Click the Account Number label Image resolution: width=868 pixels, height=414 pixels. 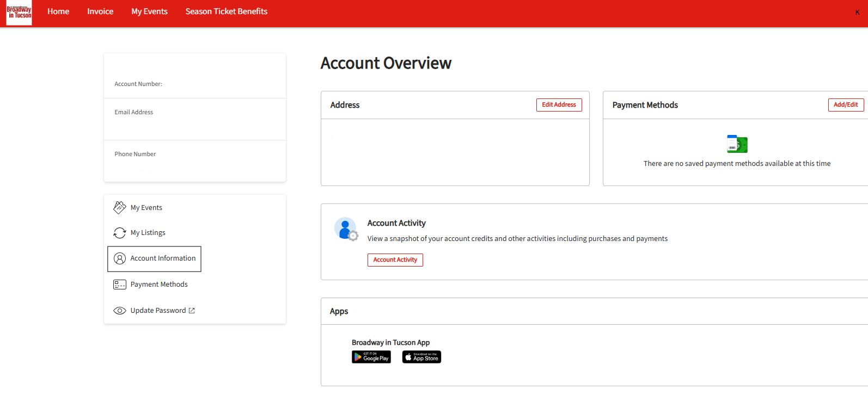tap(138, 84)
